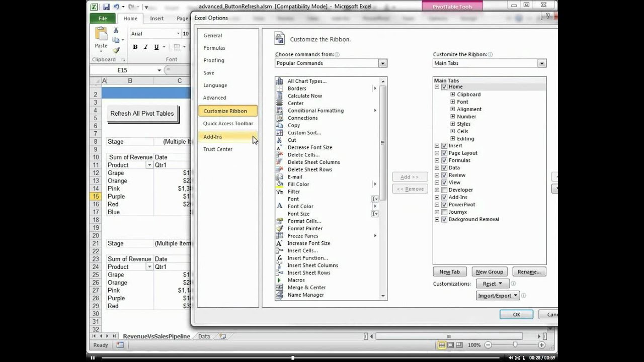The image size is (644, 362).
Task: Click the zoom slider handle in status bar
Action: click(515, 345)
